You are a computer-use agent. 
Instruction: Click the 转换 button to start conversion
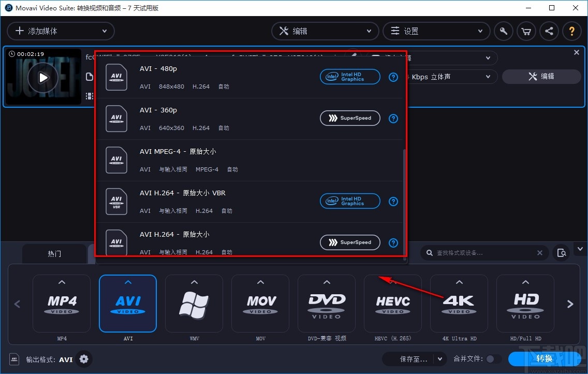(x=544, y=358)
